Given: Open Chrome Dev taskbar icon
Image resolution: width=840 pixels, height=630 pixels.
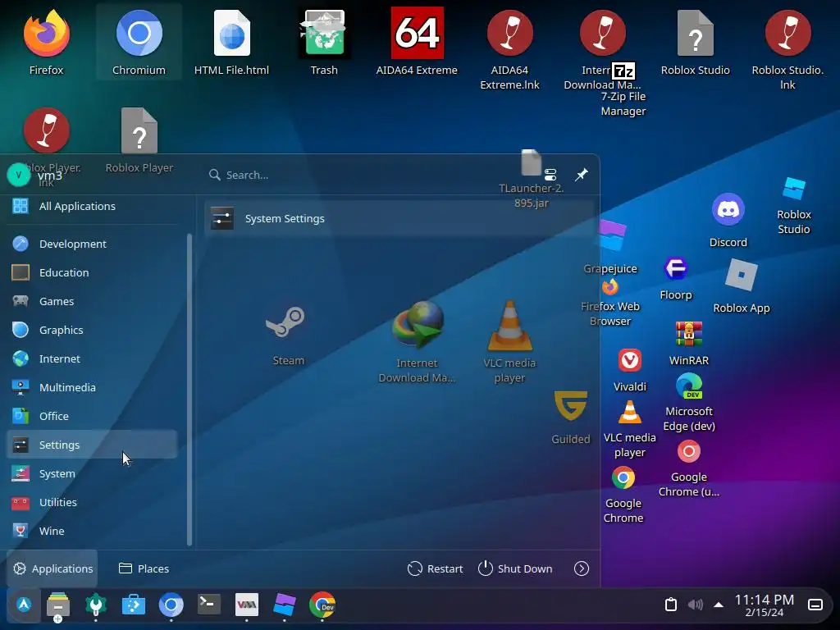Looking at the screenshot, I should (x=322, y=605).
